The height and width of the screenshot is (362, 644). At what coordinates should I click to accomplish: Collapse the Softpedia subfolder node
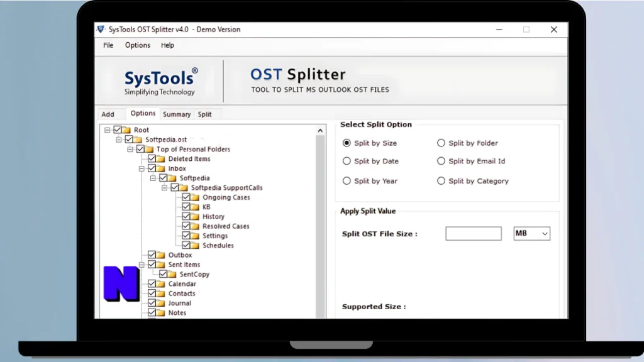pyautogui.click(x=153, y=178)
